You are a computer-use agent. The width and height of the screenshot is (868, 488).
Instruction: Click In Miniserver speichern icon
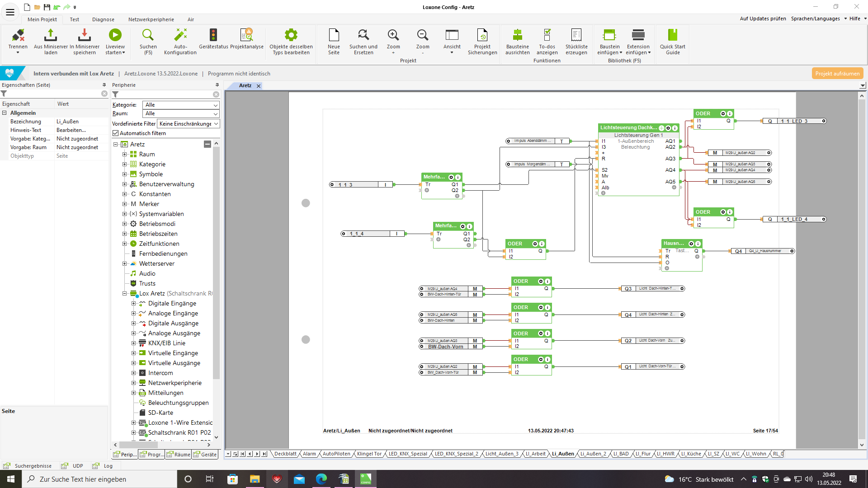point(84,36)
